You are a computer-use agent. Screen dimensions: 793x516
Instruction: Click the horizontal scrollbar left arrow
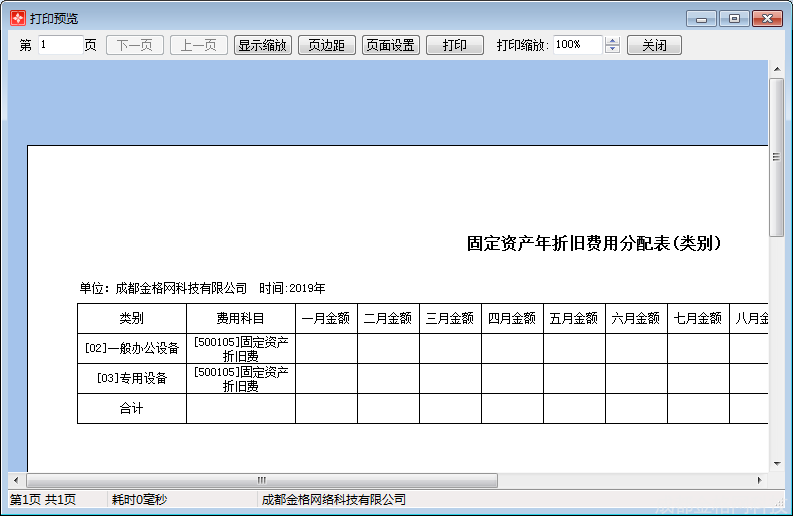click(x=15, y=480)
